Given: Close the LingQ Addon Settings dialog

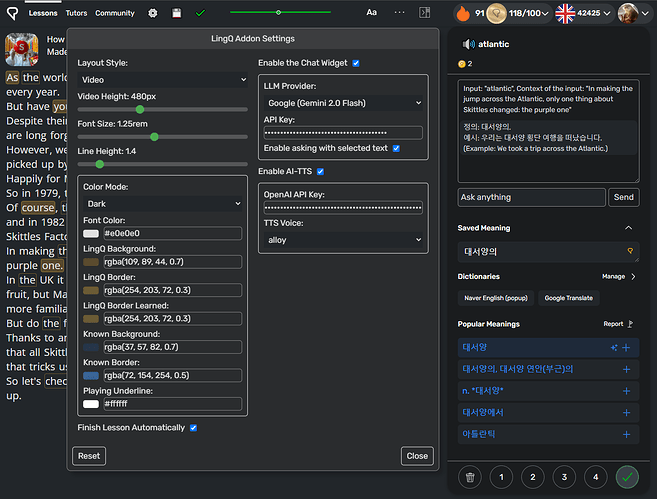Looking at the screenshot, I should pos(417,456).
